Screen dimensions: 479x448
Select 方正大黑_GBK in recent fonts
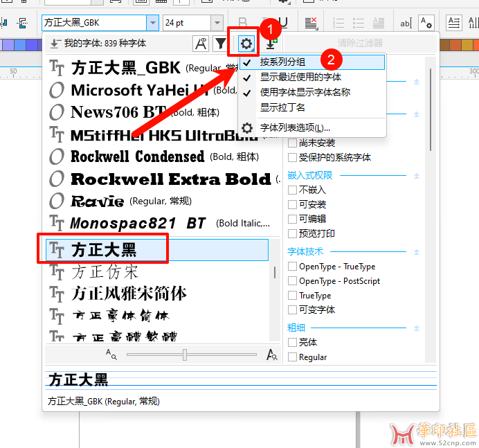pos(143,68)
